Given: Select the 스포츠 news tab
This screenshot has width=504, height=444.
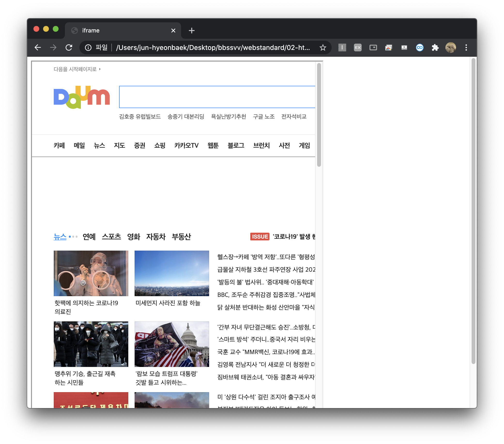Looking at the screenshot, I should coord(111,237).
